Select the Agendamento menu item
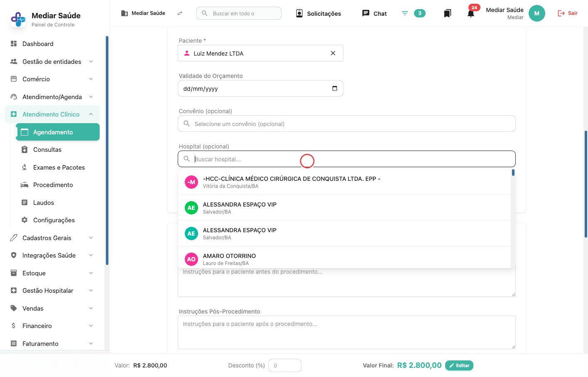The height and width of the screenshot is (377, 588). click(58, 132)
